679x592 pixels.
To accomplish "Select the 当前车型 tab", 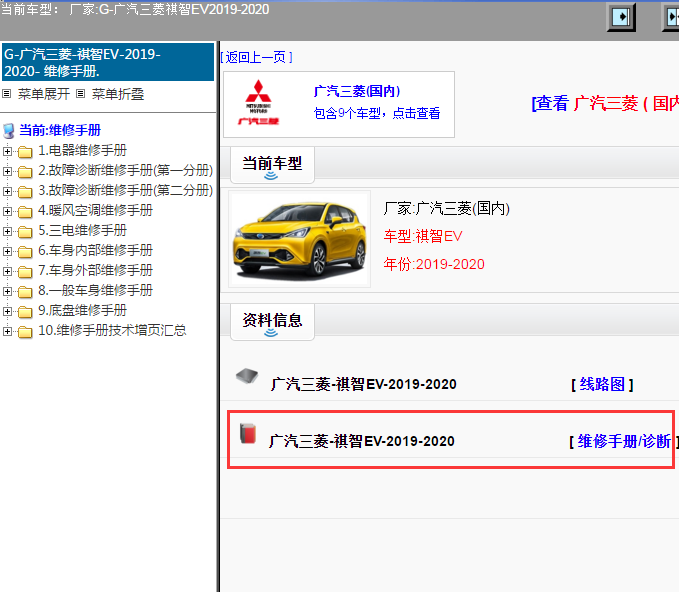I will 272,165.
